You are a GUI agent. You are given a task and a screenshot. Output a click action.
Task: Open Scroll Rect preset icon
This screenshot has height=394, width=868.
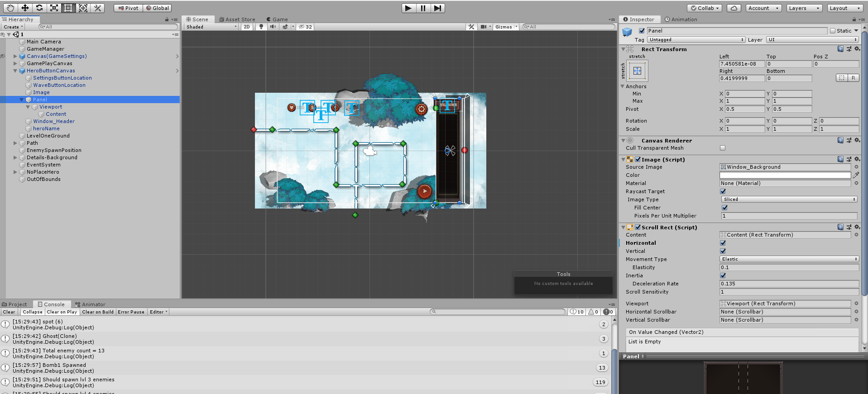tap(849, 227)
